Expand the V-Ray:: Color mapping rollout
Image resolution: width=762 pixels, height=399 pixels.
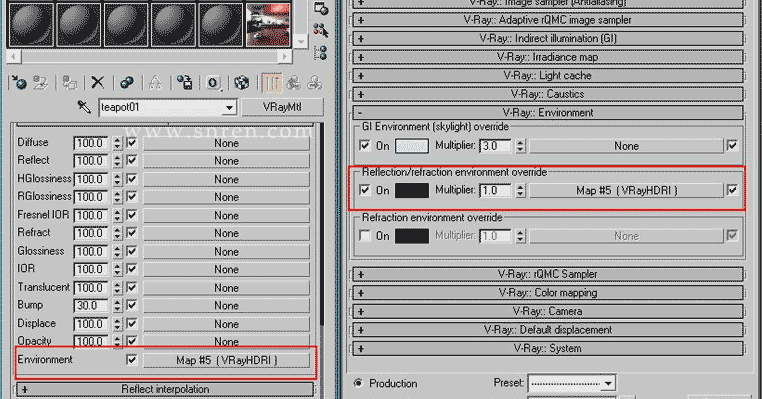point(548,293)
